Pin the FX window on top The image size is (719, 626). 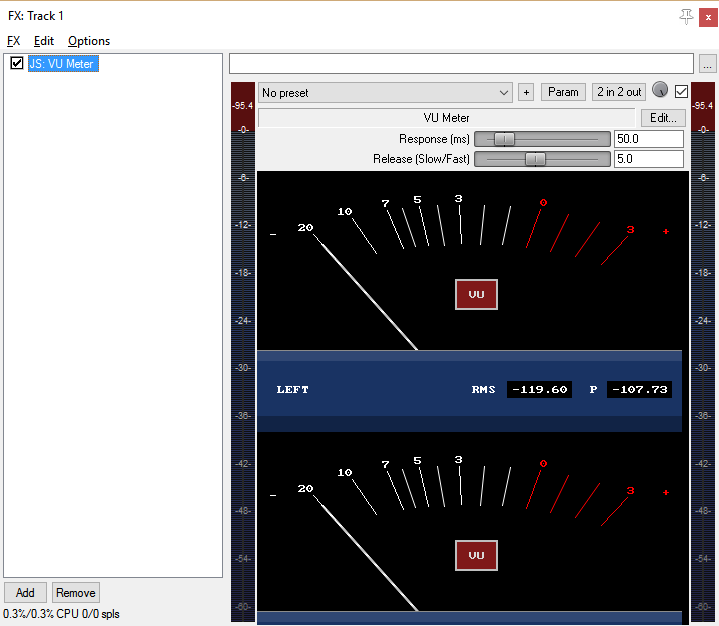(686, 17)
